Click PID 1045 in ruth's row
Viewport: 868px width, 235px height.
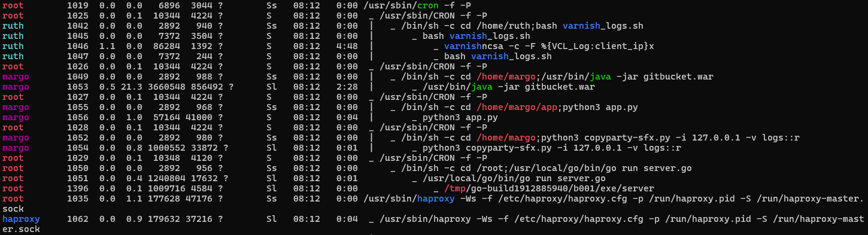[78, 36]
